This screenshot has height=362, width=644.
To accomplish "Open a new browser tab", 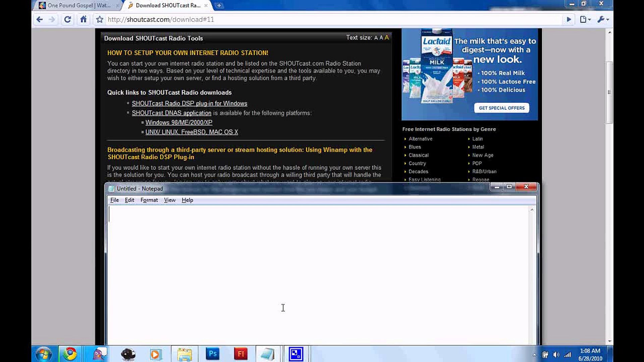I will click(219, 5).
